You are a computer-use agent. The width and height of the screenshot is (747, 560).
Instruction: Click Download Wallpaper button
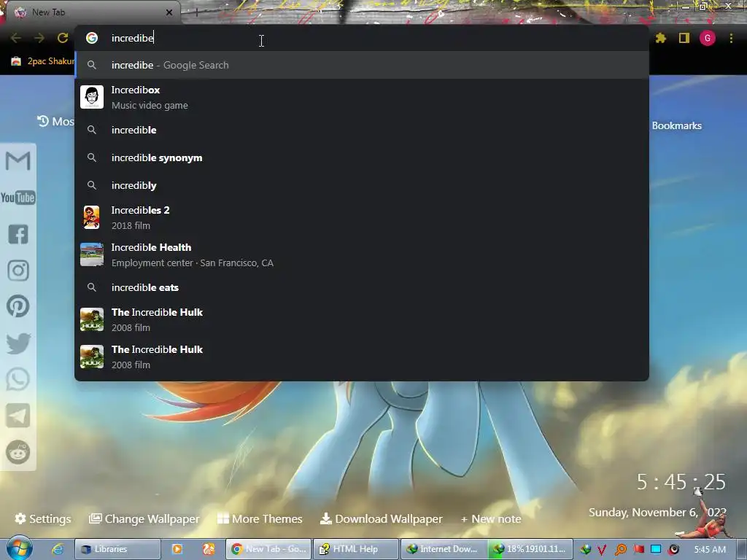381,518
